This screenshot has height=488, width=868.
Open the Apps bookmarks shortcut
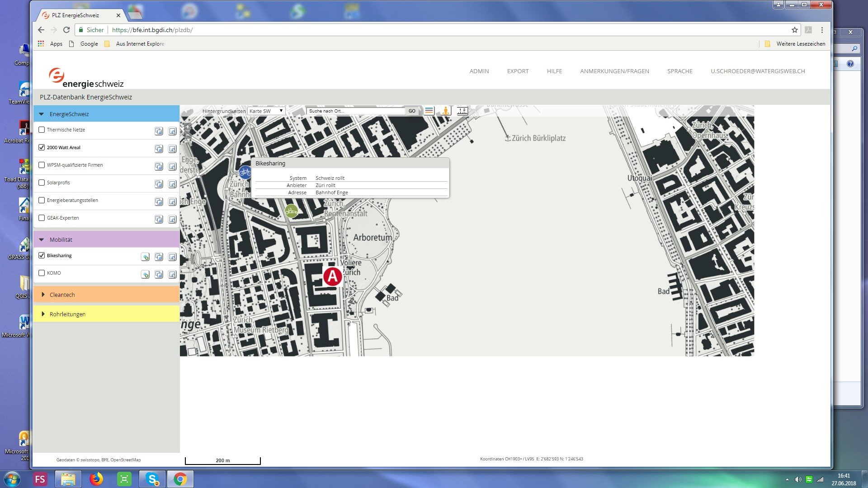click(50, 44)
